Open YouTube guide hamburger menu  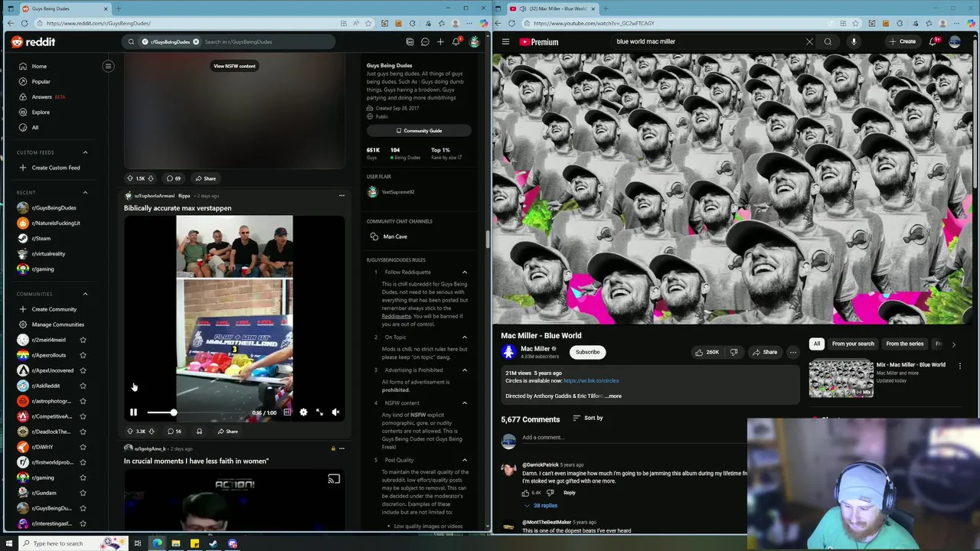(x=505, y=42)
